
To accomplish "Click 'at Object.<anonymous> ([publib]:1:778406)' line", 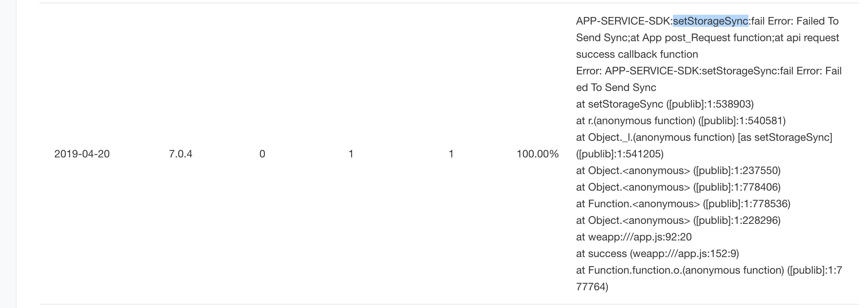I will click(x=678, y=187).
